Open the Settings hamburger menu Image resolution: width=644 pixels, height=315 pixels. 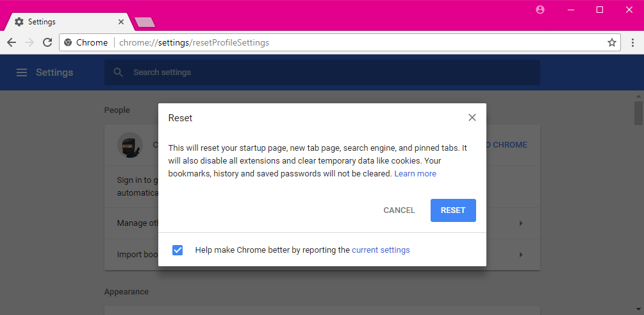(x=22, y=72)
